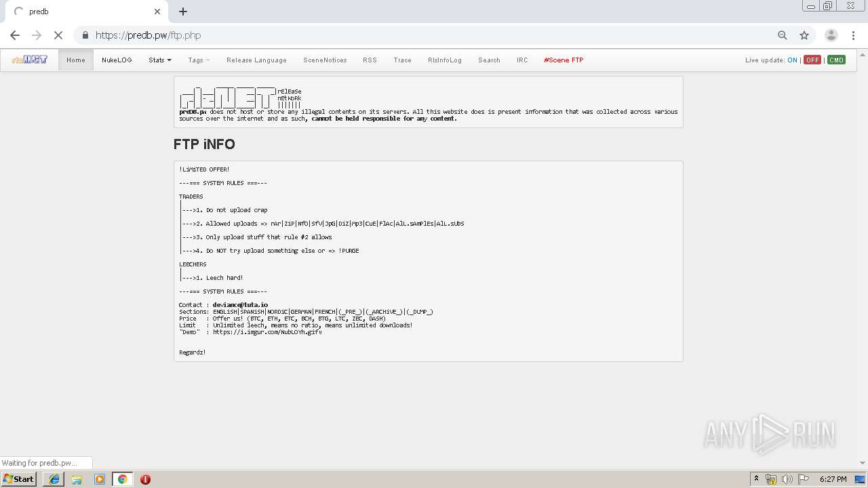The width and height of the screenshot is (868, 488).
Task: Open the Release Language page
Action: click(x=256, y=60)
